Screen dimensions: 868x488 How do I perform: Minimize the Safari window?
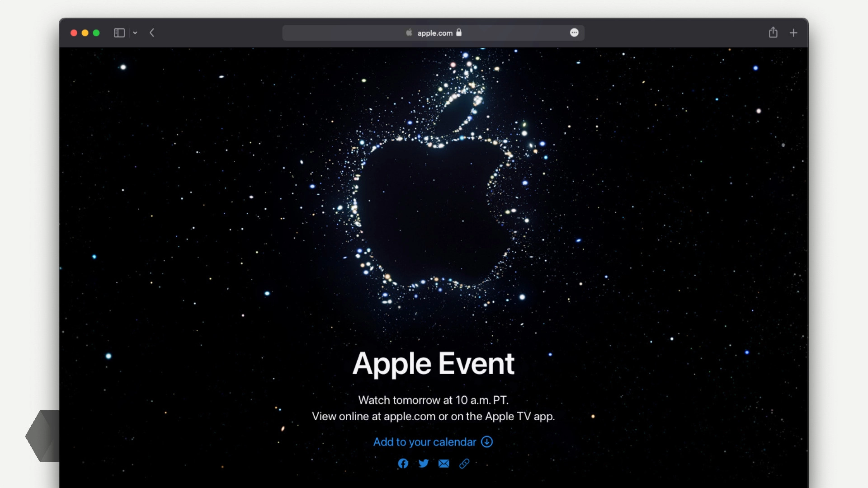point(85,33)
